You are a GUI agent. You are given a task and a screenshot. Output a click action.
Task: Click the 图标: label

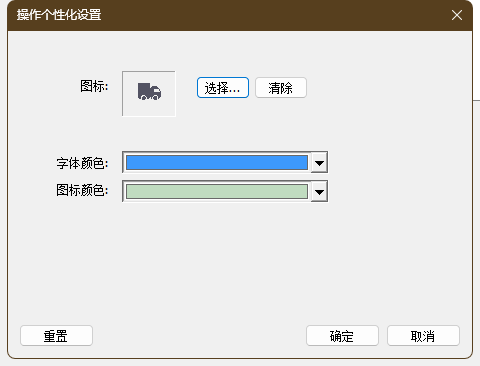[94, 86]
